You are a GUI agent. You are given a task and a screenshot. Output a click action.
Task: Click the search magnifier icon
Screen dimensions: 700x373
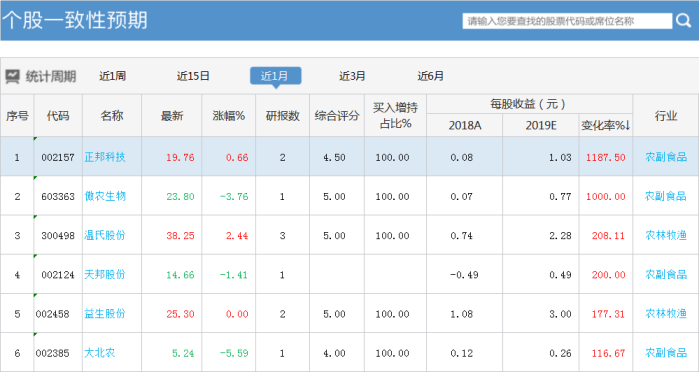(x=683, y=21)
